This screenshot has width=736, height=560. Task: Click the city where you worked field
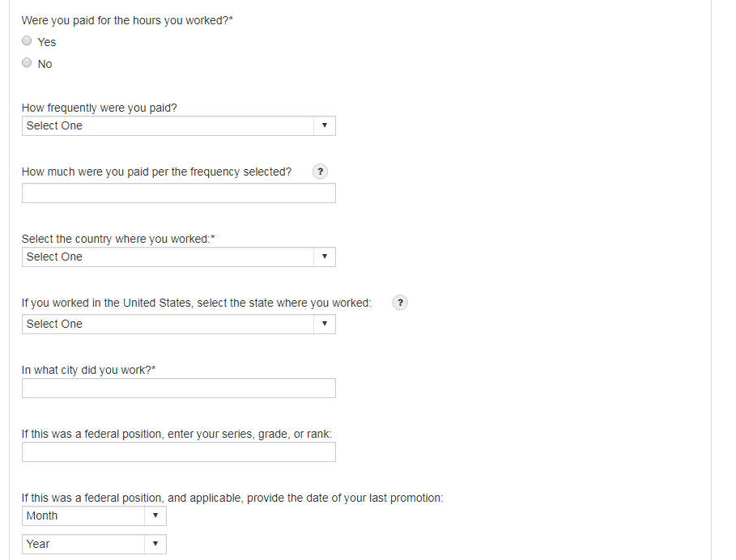click(178, 388)
